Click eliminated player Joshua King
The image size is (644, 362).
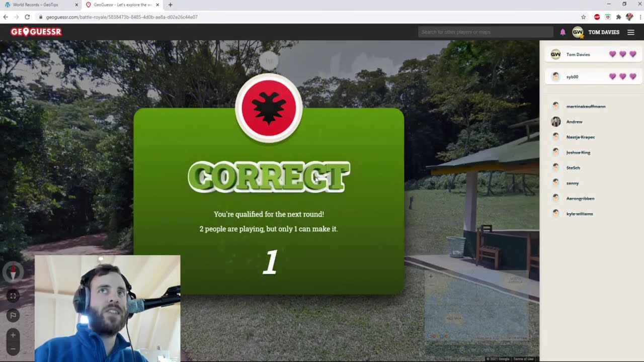pyautogui.click(x=578, y=152)
